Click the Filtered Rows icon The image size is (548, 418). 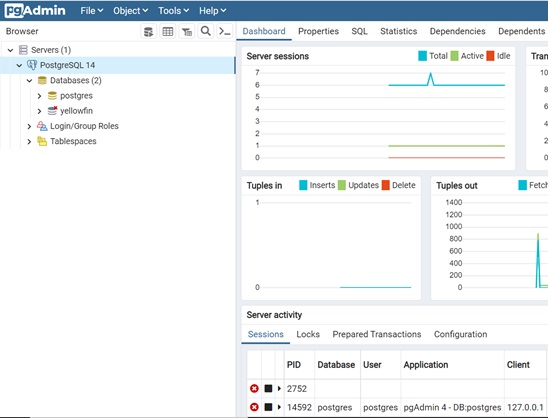tap(187, 31)
